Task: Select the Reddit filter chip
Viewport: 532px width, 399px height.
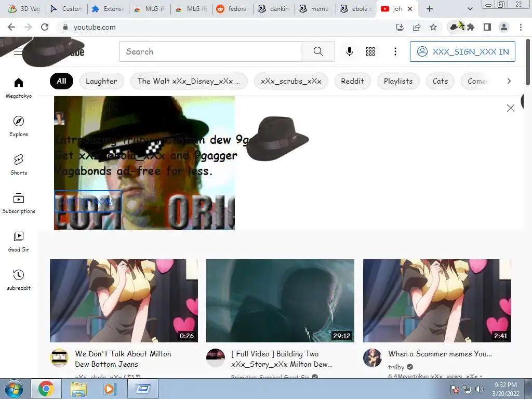Action: coord(352,81)
